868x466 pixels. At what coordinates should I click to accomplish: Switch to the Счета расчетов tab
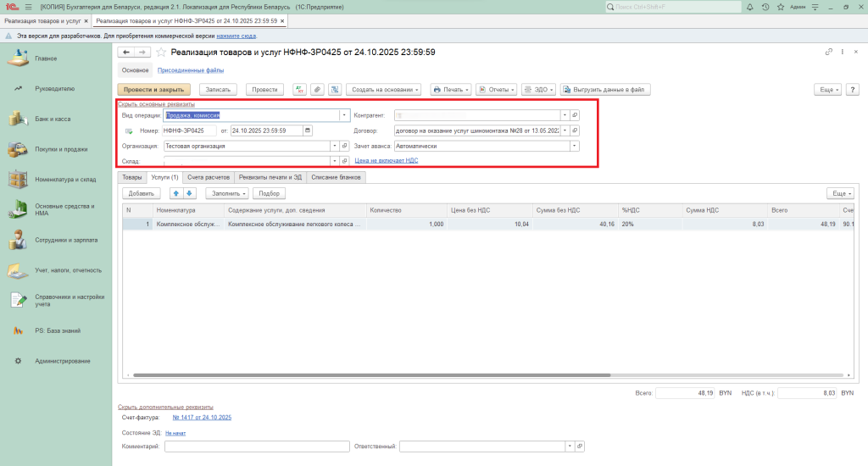pos(208,177)
